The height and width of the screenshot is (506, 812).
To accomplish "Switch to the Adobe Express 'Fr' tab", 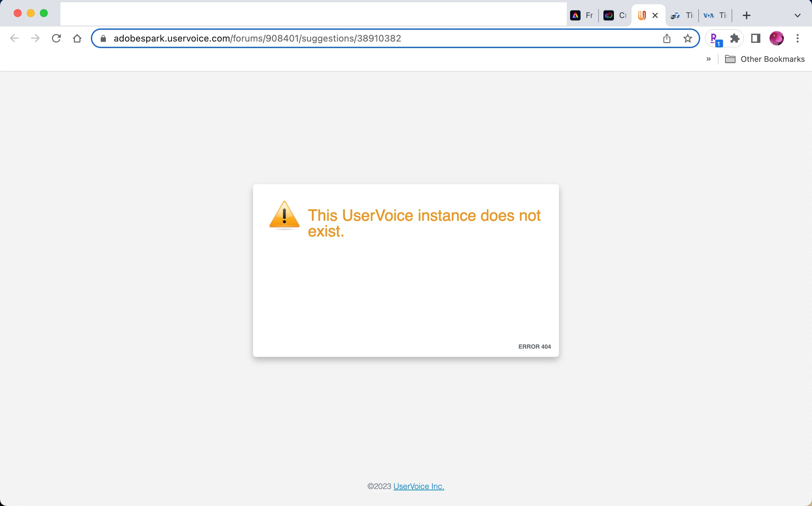I will (582, 15).
